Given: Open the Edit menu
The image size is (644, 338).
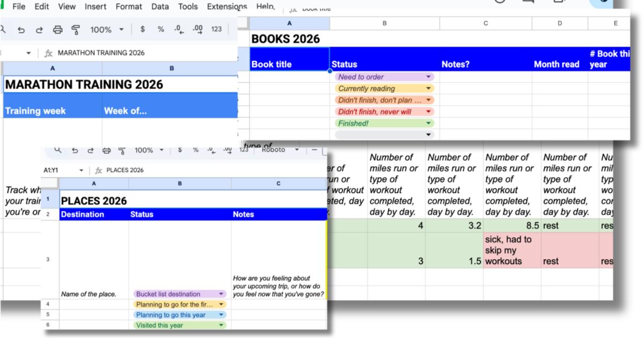Looking at the screenshot, I should [41, 7].
